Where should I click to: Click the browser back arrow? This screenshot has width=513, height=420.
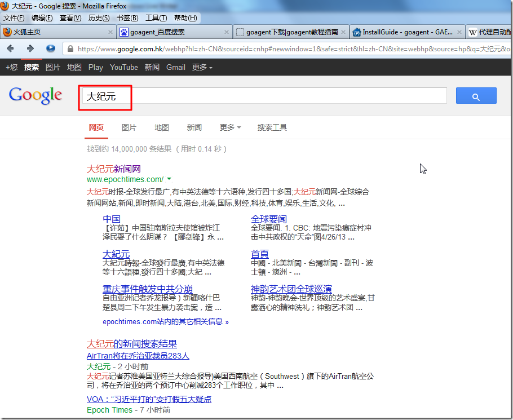(x=10, y=48)
